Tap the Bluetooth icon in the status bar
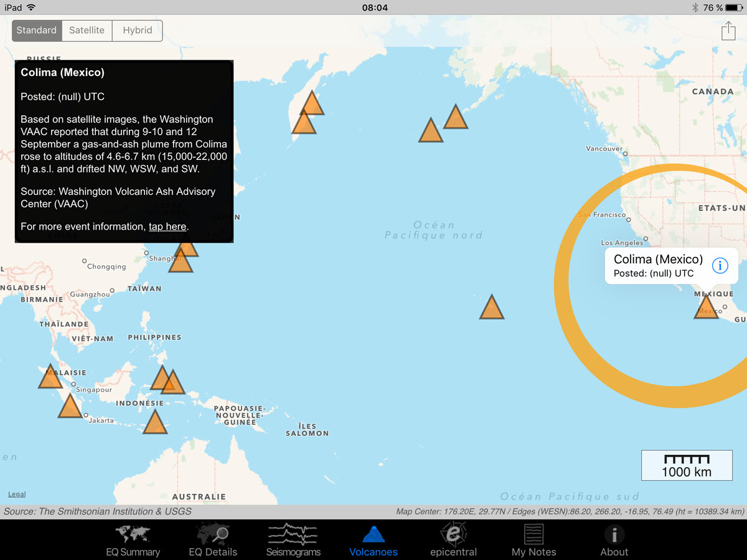 coord(695,7)
